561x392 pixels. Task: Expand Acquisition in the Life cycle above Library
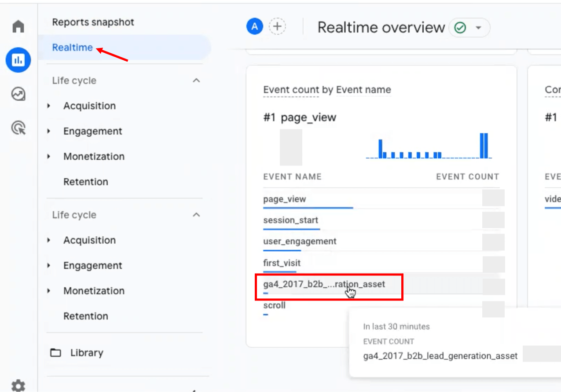pos(49,240)
